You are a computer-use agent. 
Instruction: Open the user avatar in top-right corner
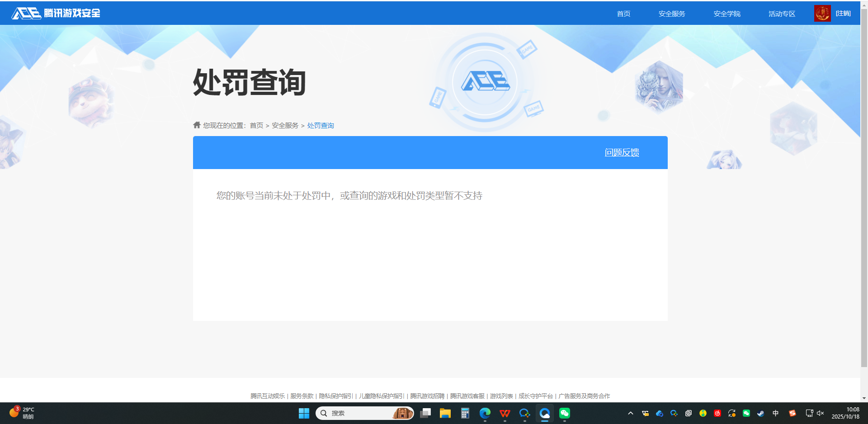click(822, 13)
